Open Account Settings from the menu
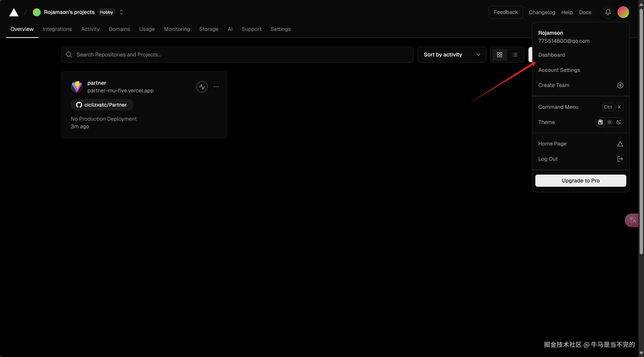 tap(581, 70)
